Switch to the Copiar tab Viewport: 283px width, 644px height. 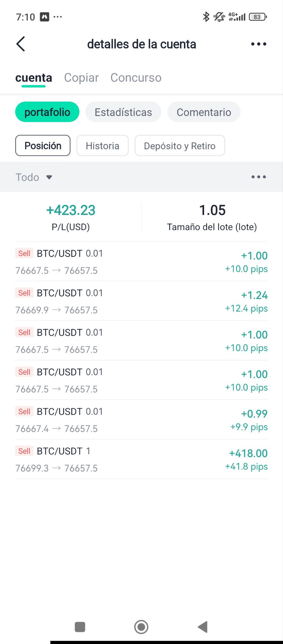coord(81,77)
